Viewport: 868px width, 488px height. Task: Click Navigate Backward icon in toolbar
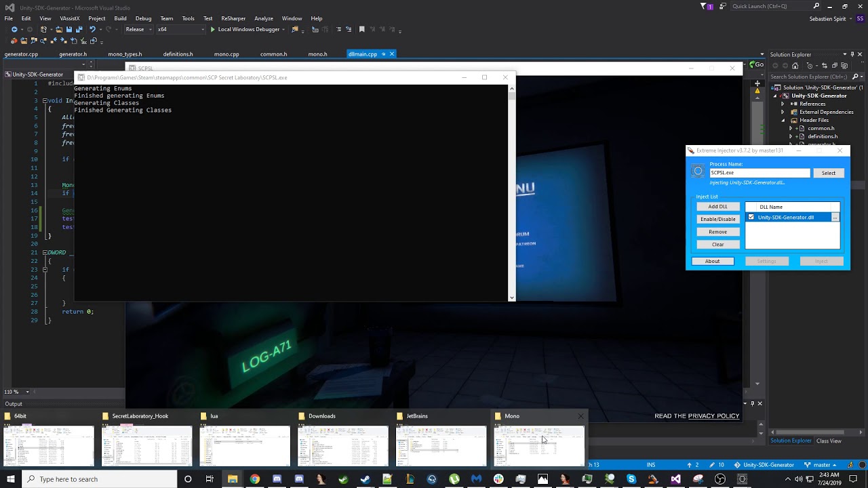tap(14, 29)
